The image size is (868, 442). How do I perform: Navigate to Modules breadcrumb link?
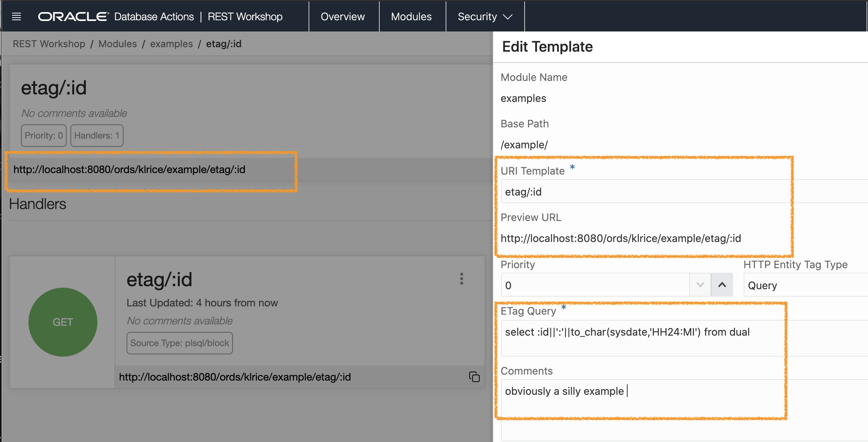(118, 44)
